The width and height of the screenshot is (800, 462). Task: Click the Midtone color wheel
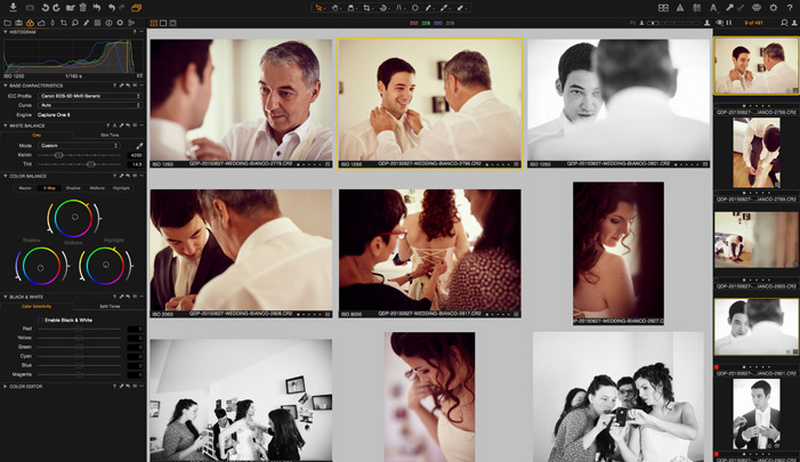coord(73,218)
